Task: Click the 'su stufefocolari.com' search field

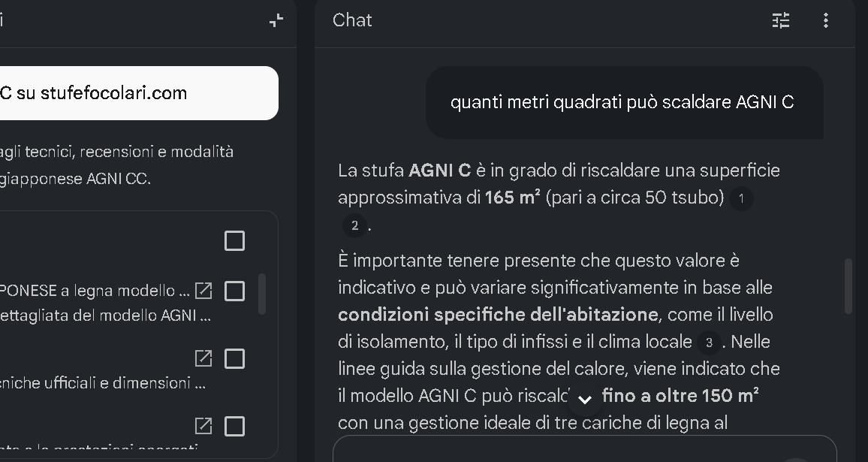Action: [135, 93]
